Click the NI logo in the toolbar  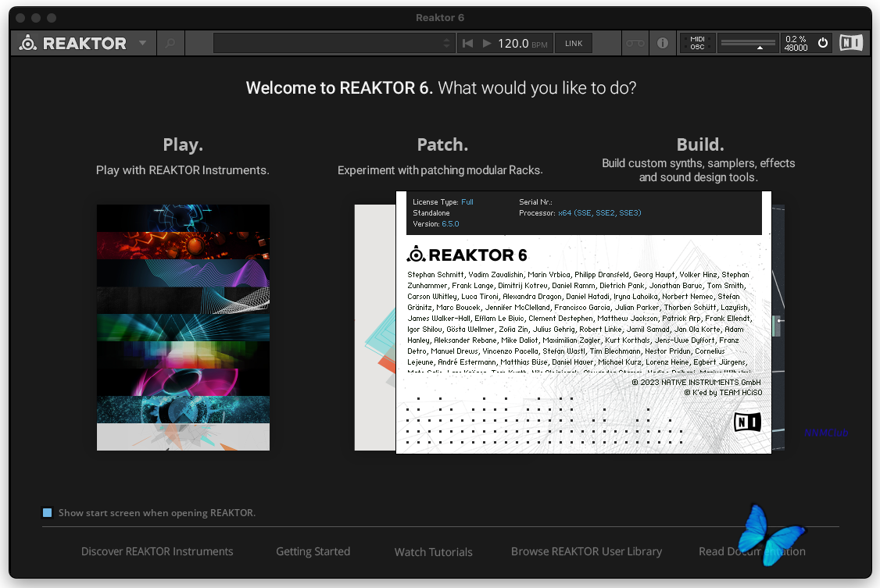(851, 43)
